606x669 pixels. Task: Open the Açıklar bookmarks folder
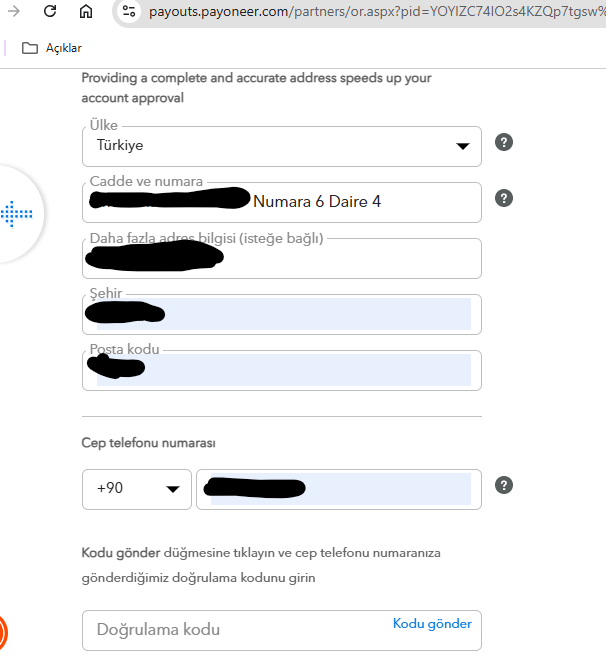click(x=52, y=48)
